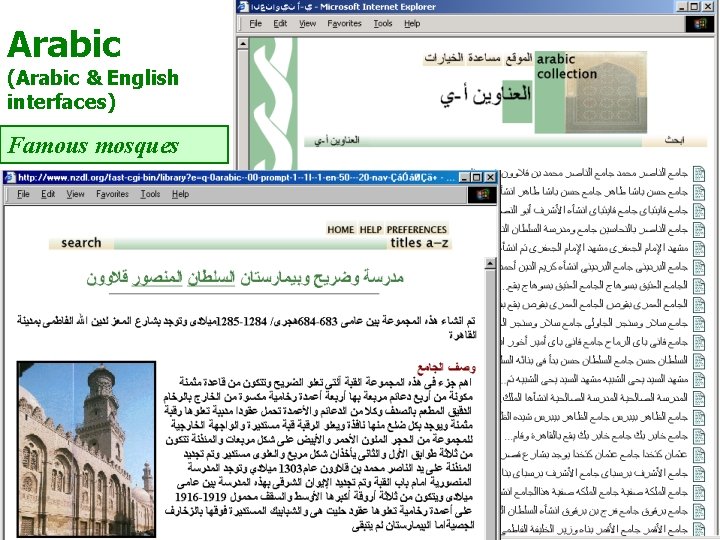Screen dimensions: 720x540
Task: Open Tools menu in the back Internet Explorer window
Action: click(x=382, y=23)
